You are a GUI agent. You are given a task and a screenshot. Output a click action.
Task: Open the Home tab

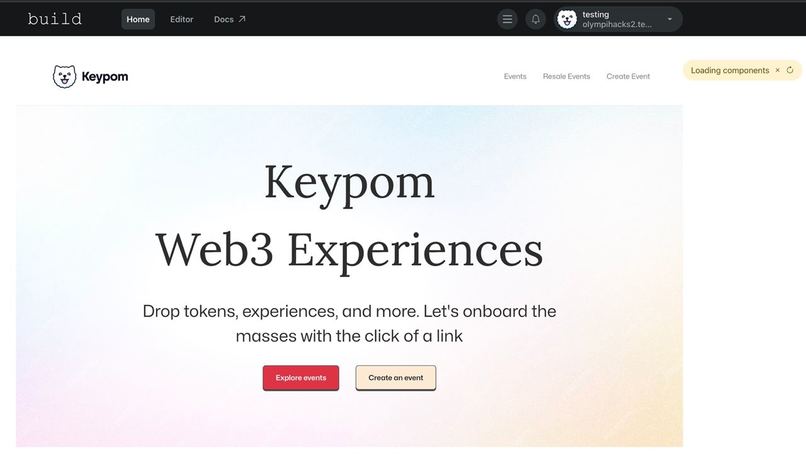pyautogui.click(x=138, y=19)
